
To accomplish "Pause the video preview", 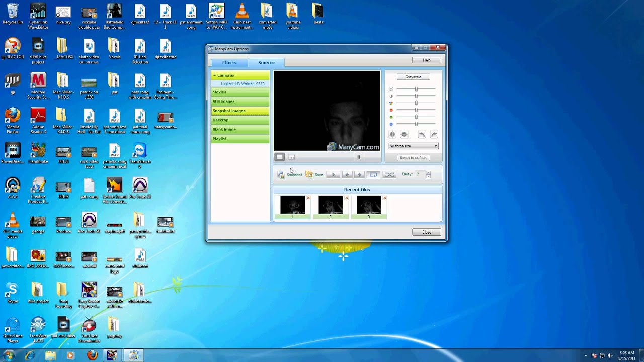I will (x=359, y=157).
